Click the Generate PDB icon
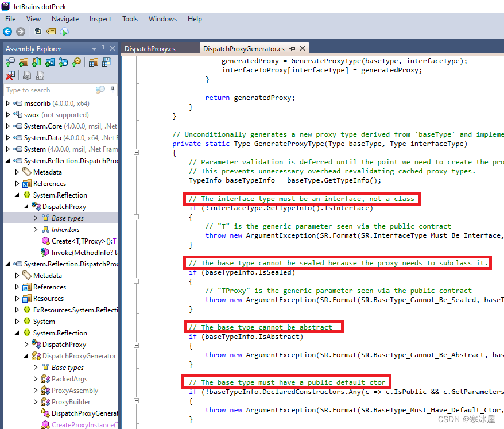The image size is (504, 429). tap(40, 76)
